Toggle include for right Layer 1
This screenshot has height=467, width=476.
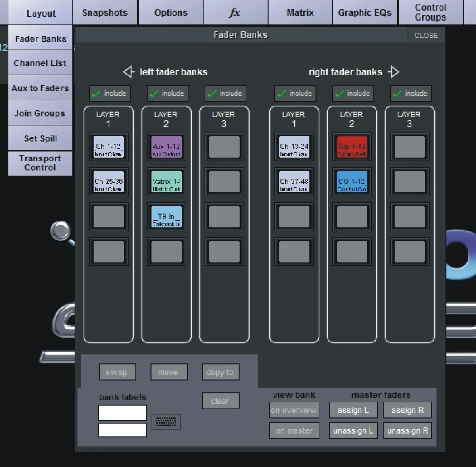coord(295,94)
